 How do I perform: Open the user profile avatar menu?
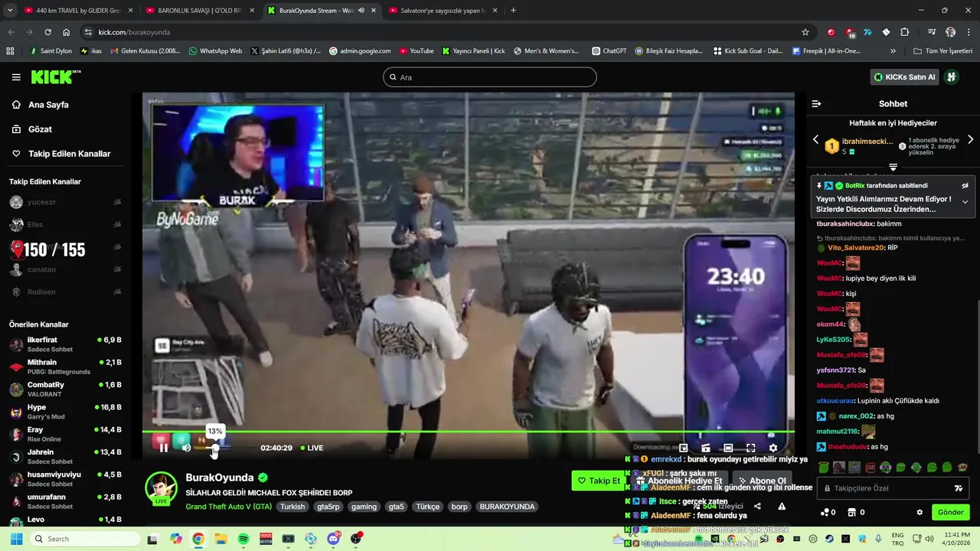tap(951, 77)
